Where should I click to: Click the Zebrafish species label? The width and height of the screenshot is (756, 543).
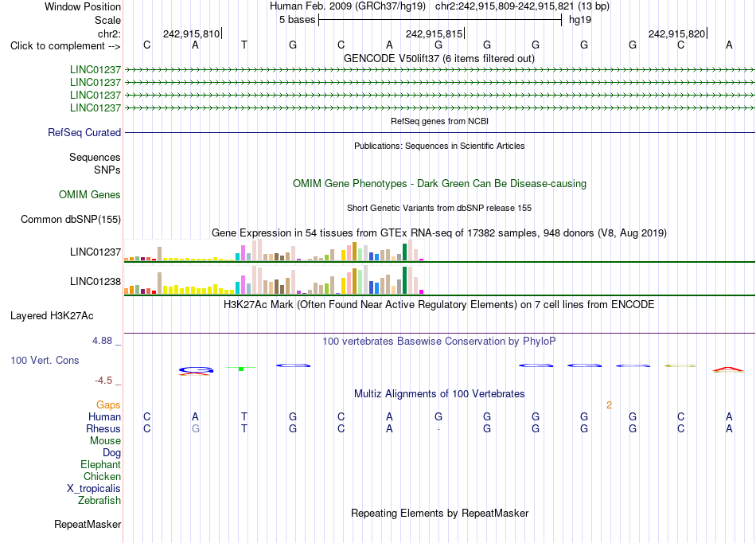pyautogui.click(x=99, y=501)
